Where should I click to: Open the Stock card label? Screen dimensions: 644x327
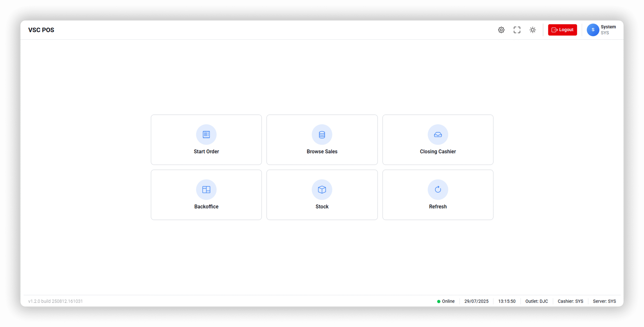[322, 207]
